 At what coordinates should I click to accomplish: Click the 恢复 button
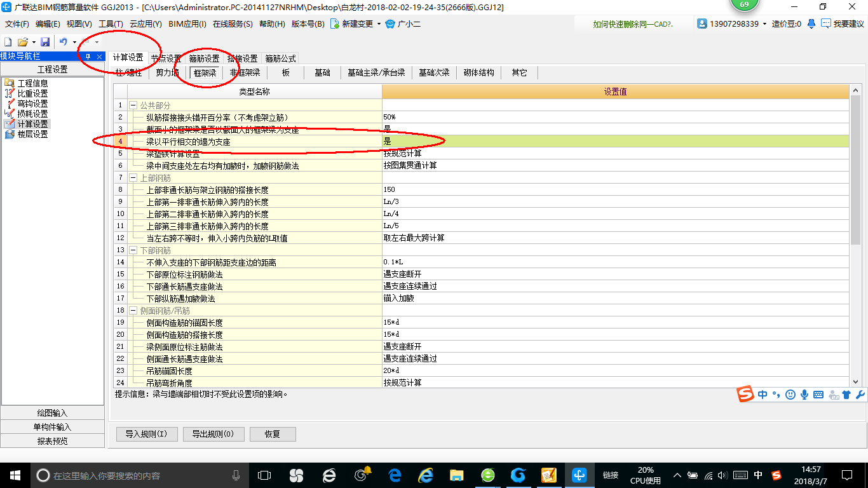tap(273, 434)
